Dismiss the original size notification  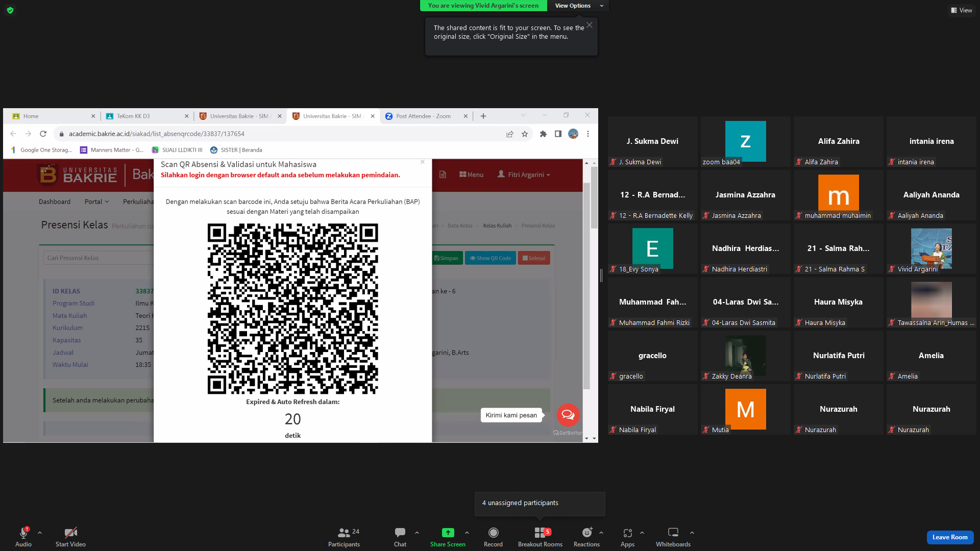tap(590, 25)
